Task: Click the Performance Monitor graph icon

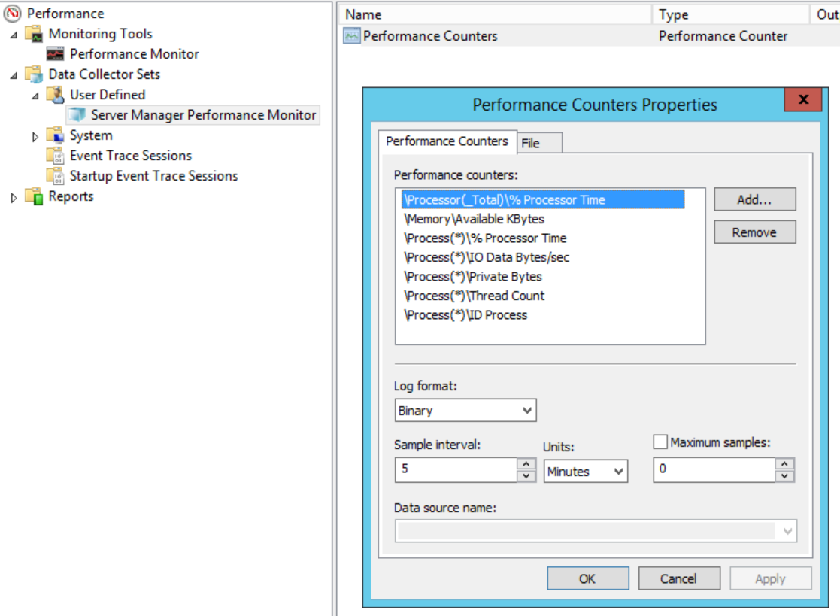Action: click(x=56, y=54)
